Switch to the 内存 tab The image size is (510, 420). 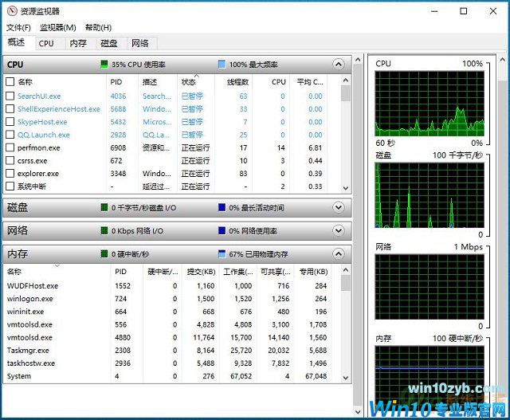point(78,43)
